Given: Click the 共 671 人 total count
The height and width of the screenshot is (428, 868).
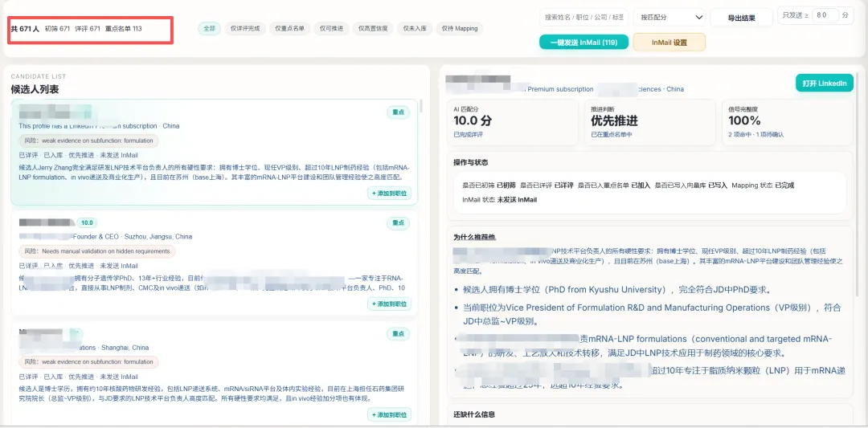Looking at the screenshot, I should tap(25, 29).
